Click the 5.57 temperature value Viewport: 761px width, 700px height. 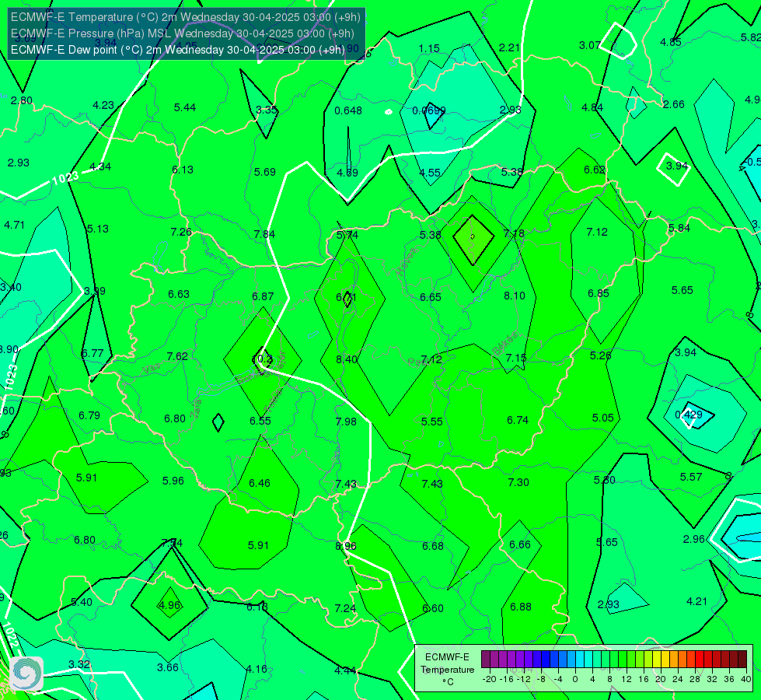(x=690, y=477)
